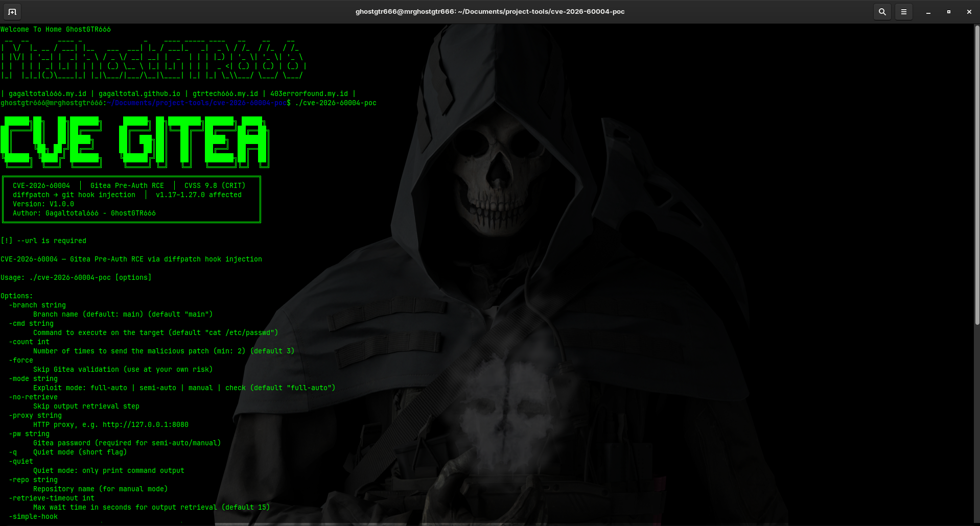
Task: Click the "Branch name (default: main)" description
Action: 123,315
